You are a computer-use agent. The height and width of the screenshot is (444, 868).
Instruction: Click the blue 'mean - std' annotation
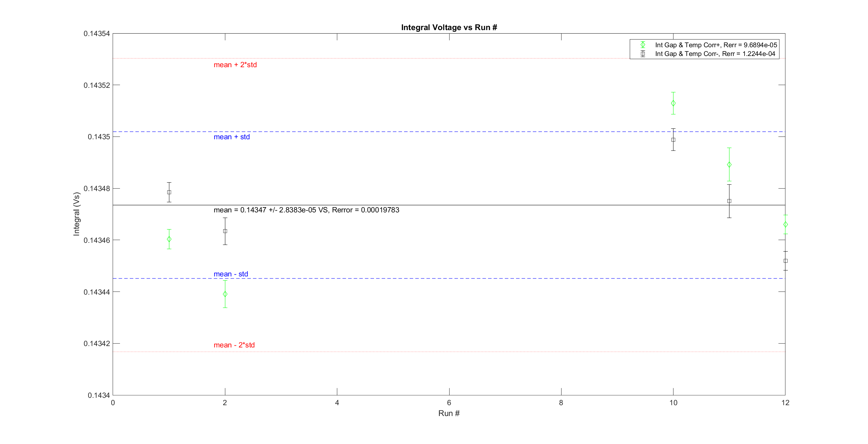pyautogui.click(x=231, y=274)
